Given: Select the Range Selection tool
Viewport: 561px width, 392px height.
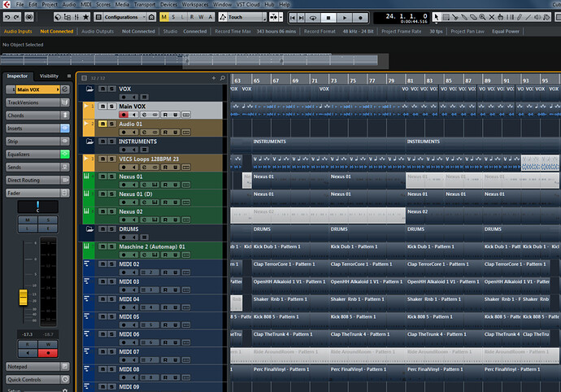Looking at the screenshot, I should point(446,17).
